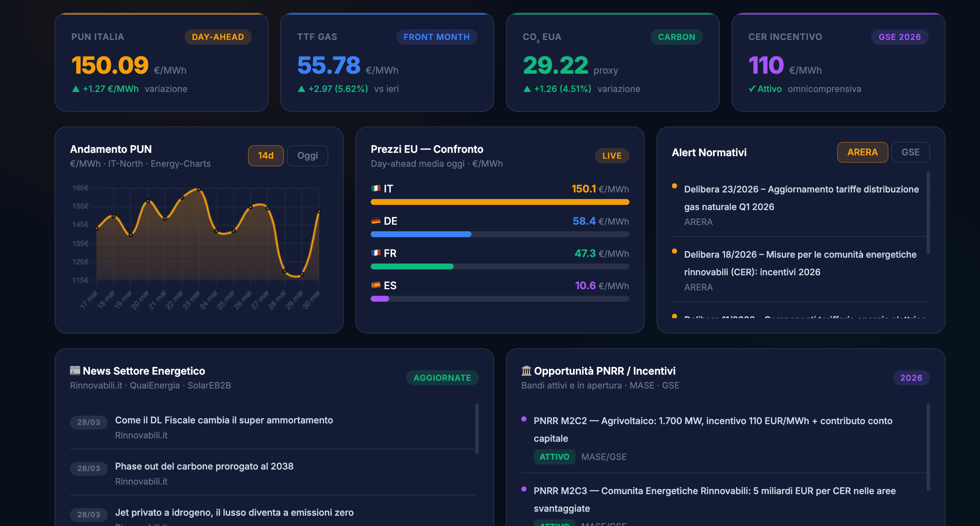Click the French flag in the comparison list
The image size is (980, 526).
[x=376, y=253]
